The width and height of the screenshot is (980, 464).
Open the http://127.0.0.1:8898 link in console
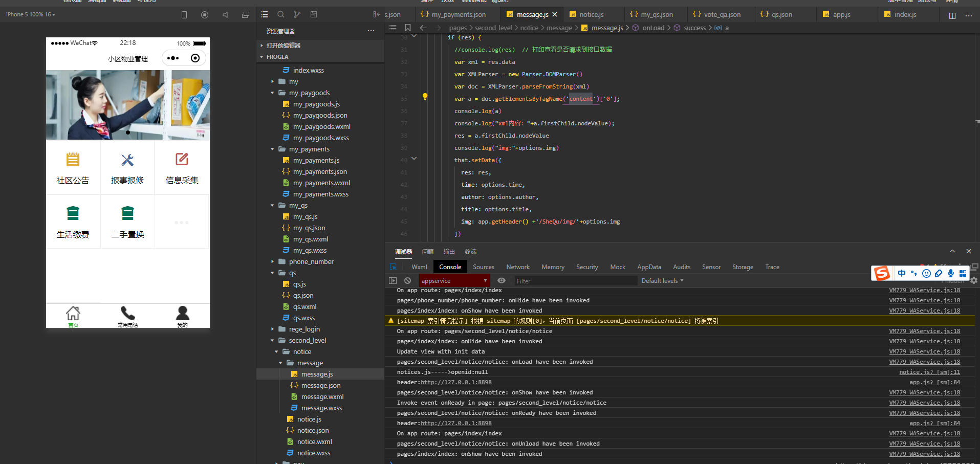(x=456, y=382)
